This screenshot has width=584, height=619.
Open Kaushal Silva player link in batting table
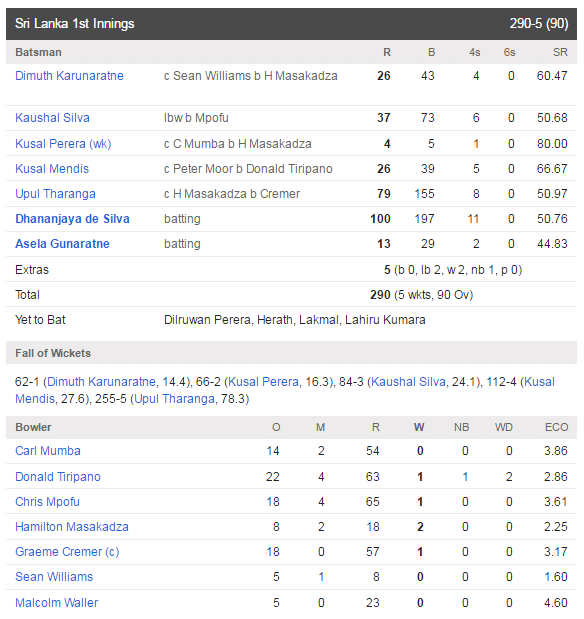(52, 118)
